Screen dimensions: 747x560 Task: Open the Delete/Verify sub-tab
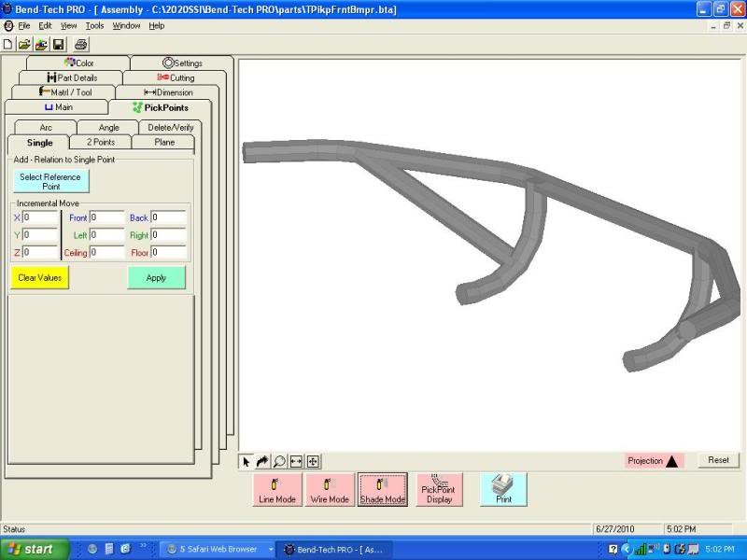(171, 128)
